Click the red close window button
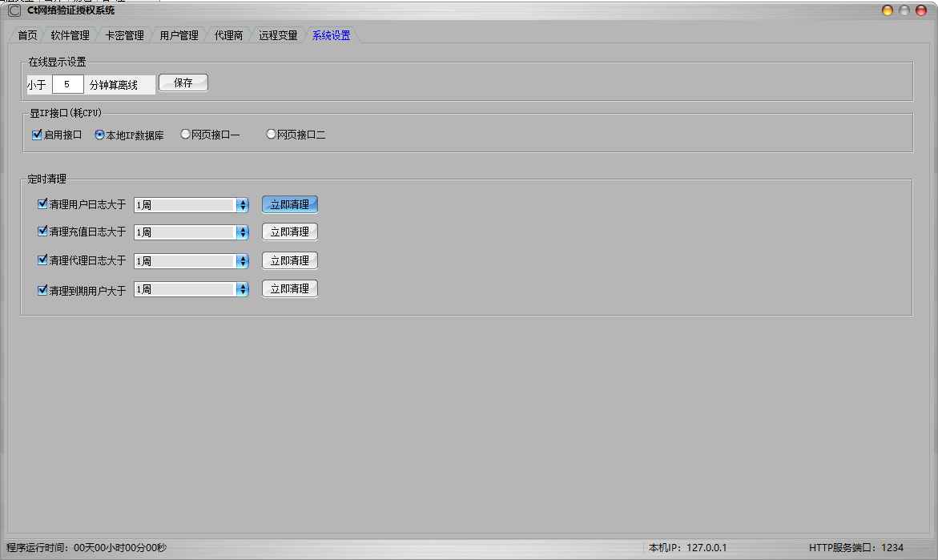The height and width of the screenshot is (560, 938). click(x=921, y=10)
